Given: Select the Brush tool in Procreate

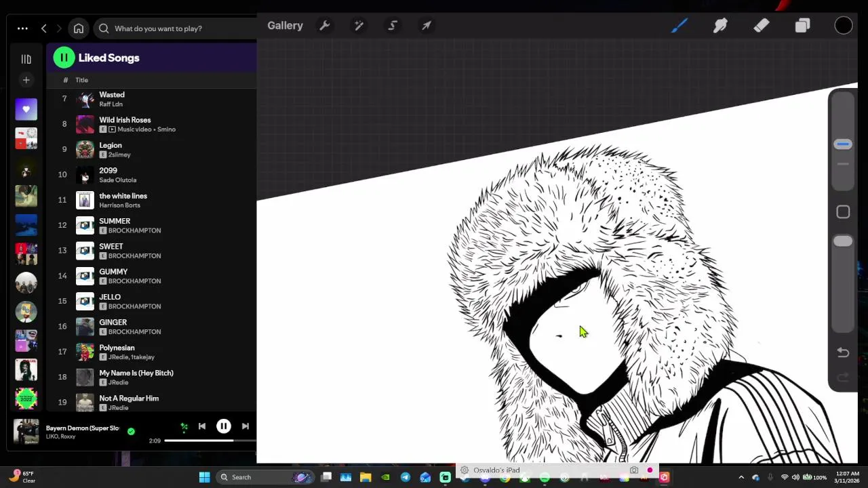Looking at the screenshot, I should click(679, 26).
